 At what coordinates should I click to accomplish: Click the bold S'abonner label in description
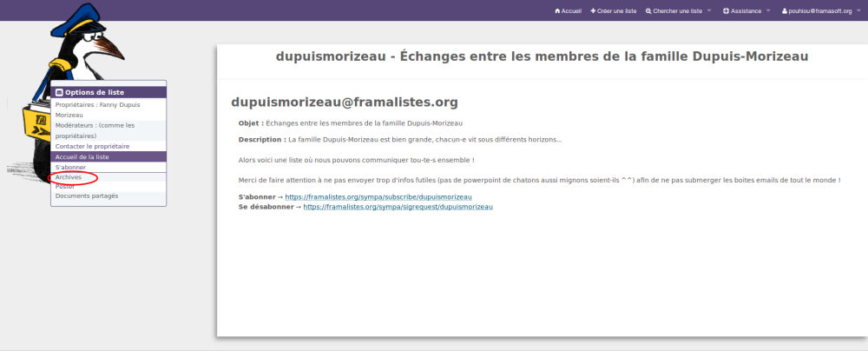[x=257, y=197]
